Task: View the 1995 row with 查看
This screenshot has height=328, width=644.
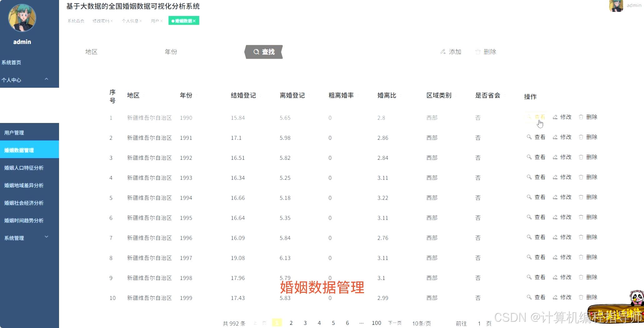Action: click(536, 217)
